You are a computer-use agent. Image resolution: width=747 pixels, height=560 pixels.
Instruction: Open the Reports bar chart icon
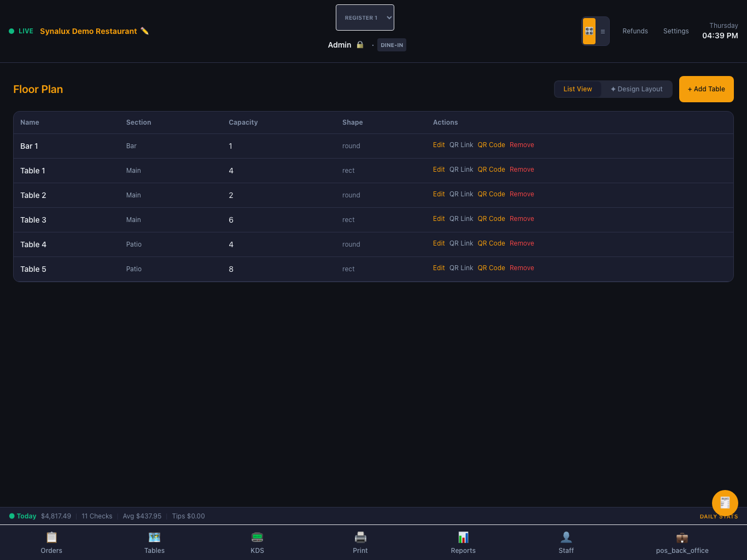pyautogui.click(x=463, y=537)
